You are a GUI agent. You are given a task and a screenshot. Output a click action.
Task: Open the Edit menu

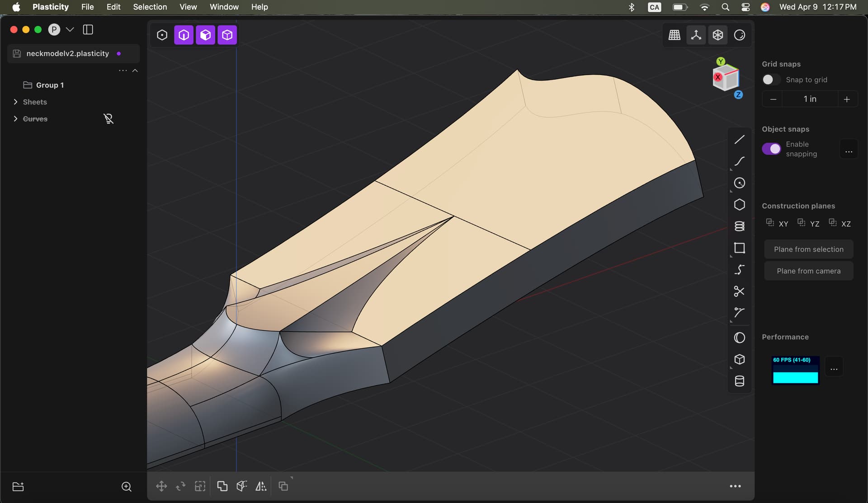click(113, 7)
